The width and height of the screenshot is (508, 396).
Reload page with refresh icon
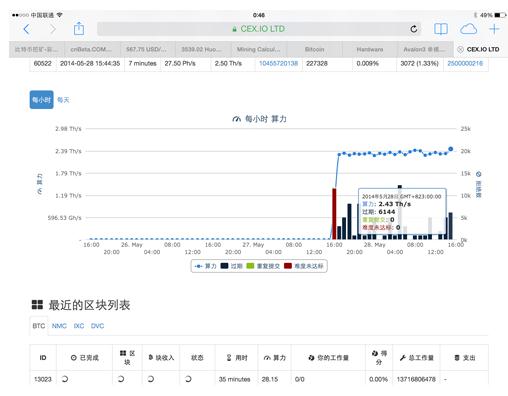tap(414, 29)
